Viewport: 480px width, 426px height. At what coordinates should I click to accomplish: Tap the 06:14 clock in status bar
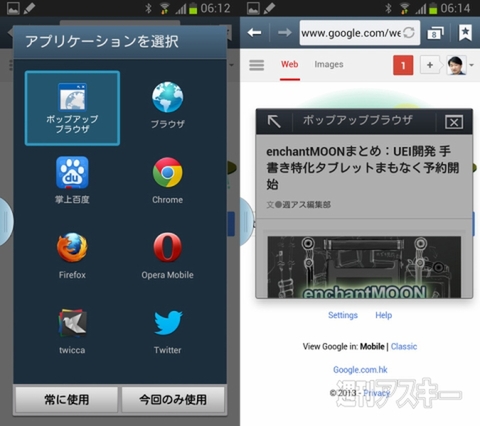[x=455, y=8]
